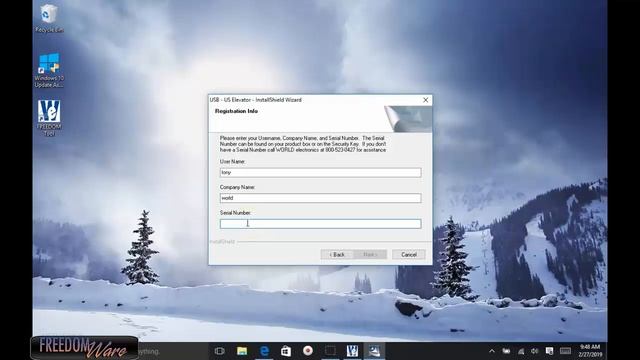Check the battery status tray icon
This screenshot has width=640, height=360.
point(507,351)
